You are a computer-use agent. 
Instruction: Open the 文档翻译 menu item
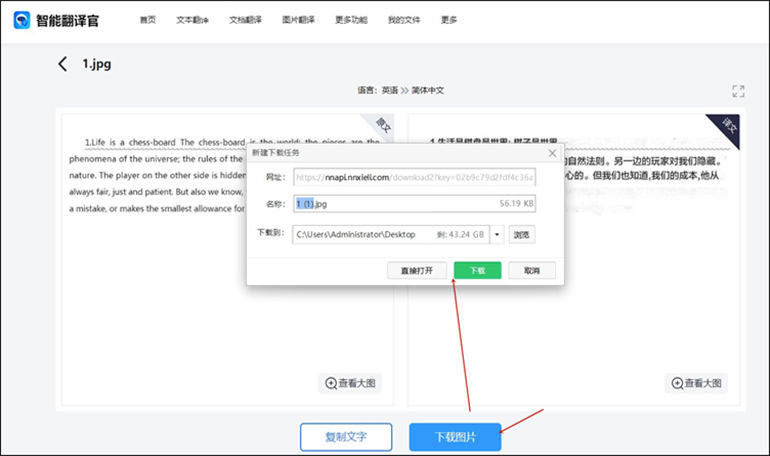246,20
